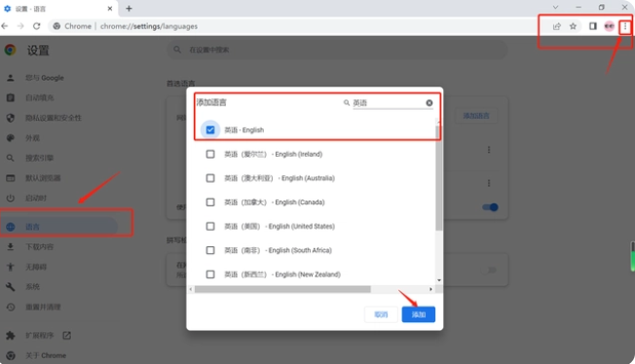Open Chrome's three-dot menu
The image size is (635, 364).
(x=625, y=26)
